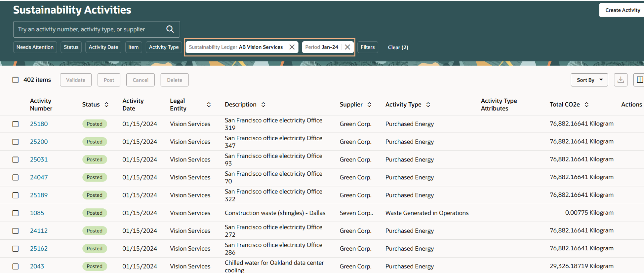The height and width of the screenshot is (278, 644).
Task: Open the column layout icon
Action: 639,80
